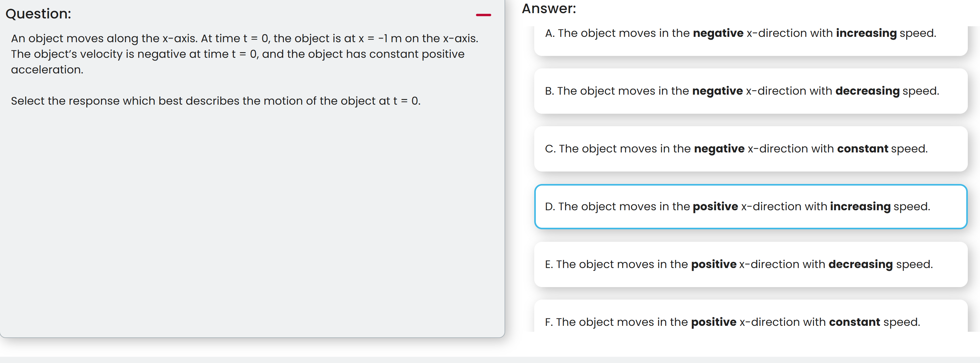Choose option C negative x-direction constant speed
980x363 pixels.
click(751, 149)
